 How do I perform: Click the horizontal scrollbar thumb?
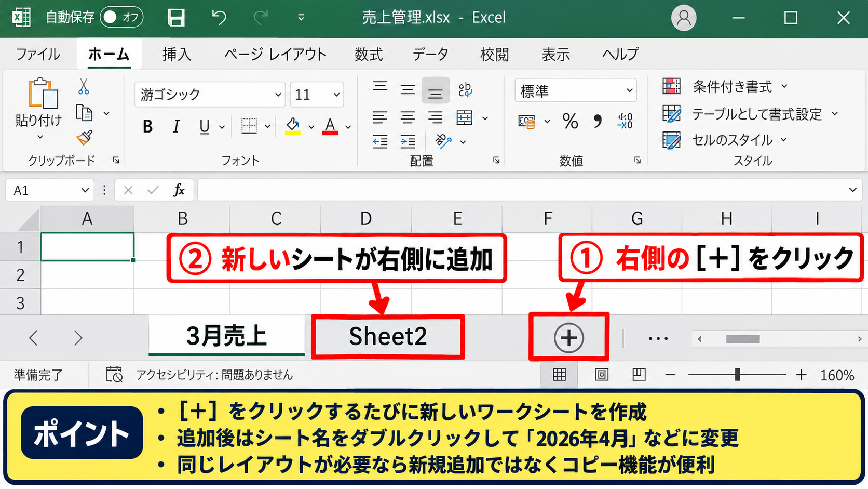click(x=743, y=339)
